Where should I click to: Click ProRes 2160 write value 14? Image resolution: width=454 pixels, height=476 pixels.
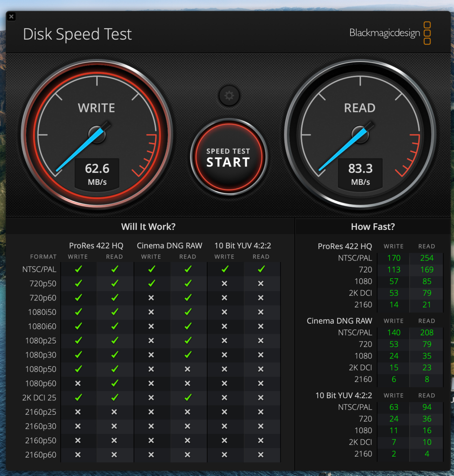tap(394, 305)
